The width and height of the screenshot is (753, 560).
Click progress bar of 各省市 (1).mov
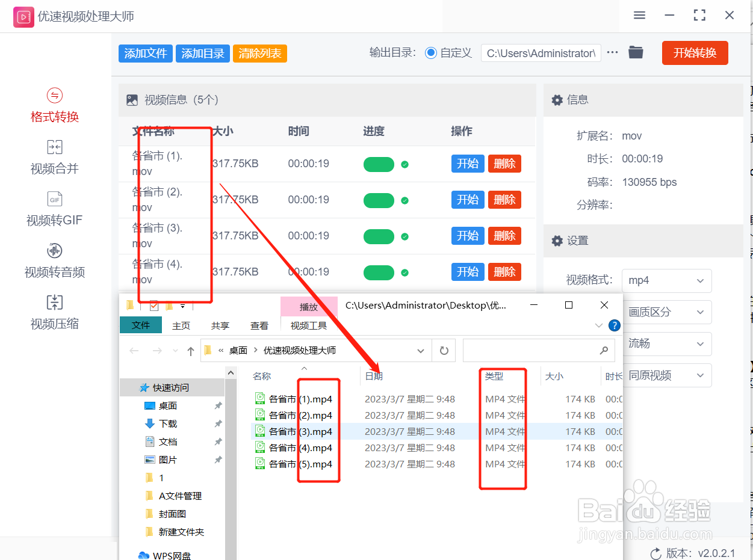click(x=379, y=164)
